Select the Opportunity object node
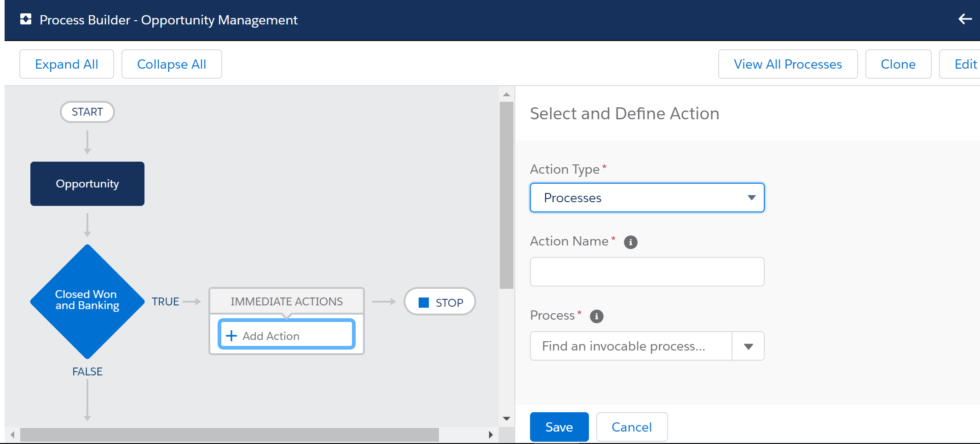Viewport: 980px width, 444px height. pyautogui.click(x=87, y=184)
